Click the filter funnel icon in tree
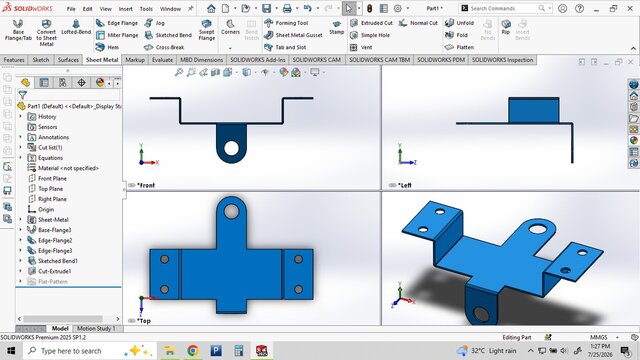640x360 pixels. click(23, 95)
